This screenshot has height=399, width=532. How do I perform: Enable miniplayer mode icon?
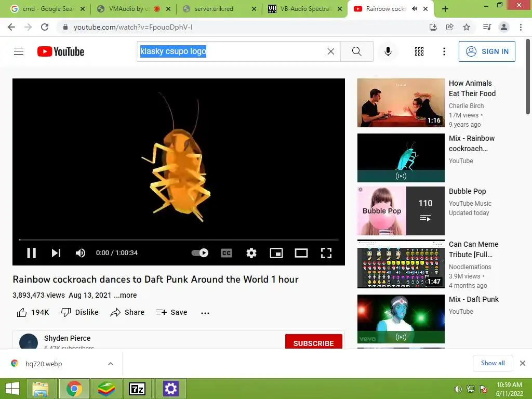(x=276, y=253)
